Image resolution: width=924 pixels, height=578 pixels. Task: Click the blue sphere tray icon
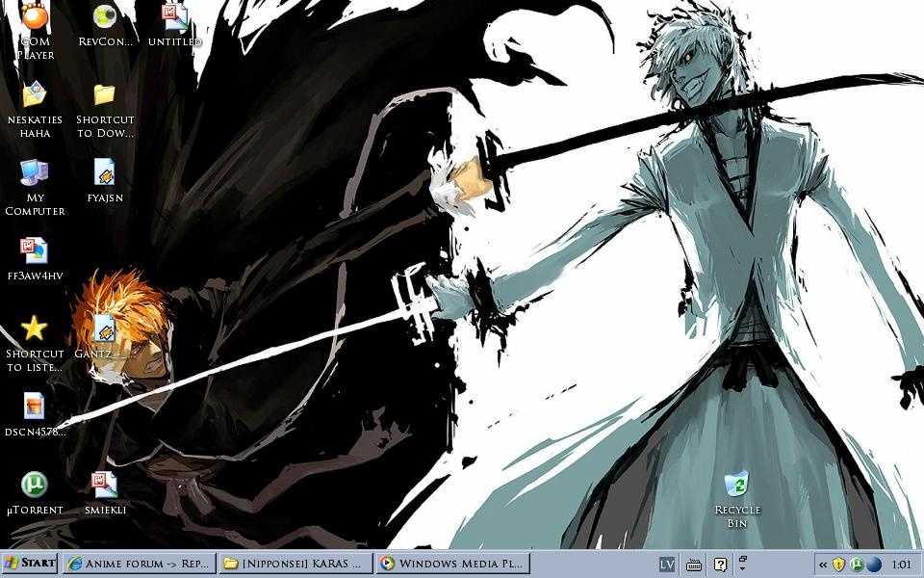pyautogui.click(x=874, y=565)
